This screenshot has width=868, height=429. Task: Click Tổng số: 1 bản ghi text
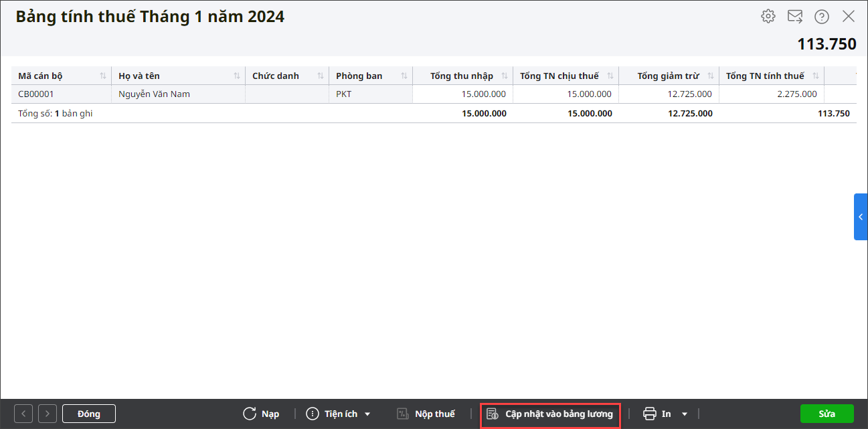(x=56, y=114)
